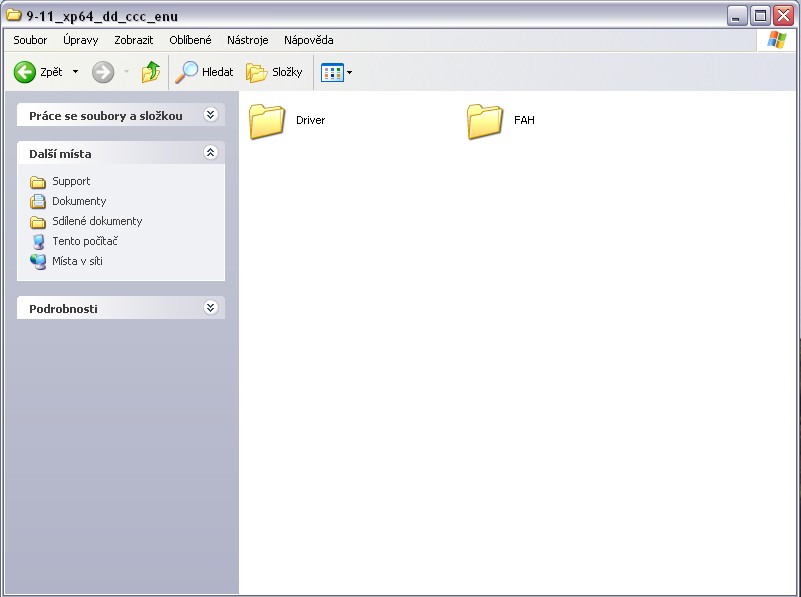
Task: Select the Driver folder
Action: pos(268,121)
